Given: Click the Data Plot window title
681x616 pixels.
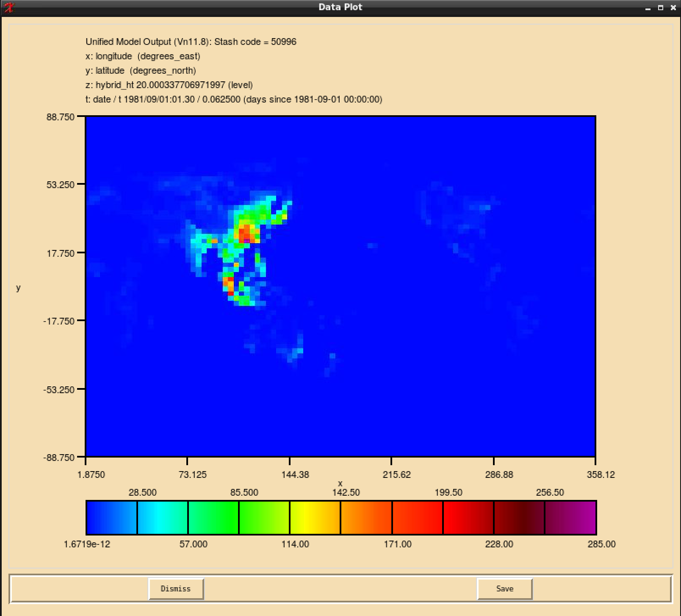Looking at the screenshot, I should point(340,7).
